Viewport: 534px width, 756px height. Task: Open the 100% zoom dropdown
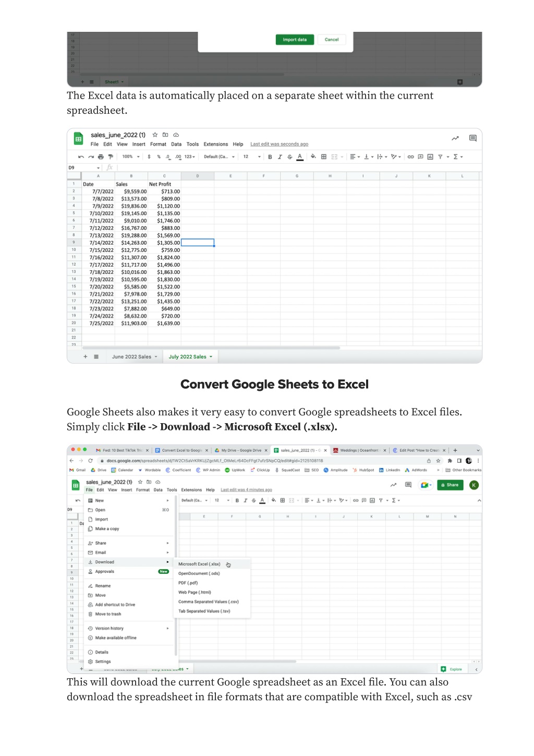point(131,157)
